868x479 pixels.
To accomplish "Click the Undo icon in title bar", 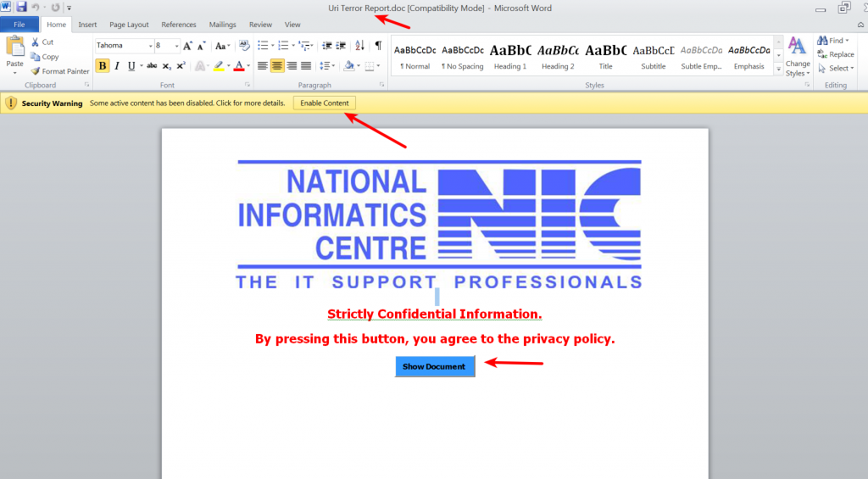I will [x=36, y=8].
